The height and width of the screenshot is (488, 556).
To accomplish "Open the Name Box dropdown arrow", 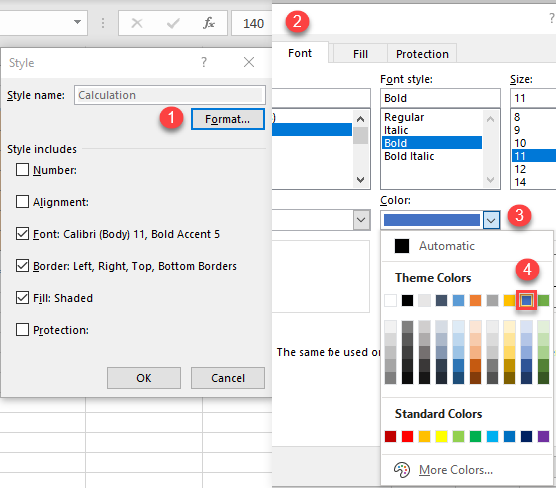I will [x=77, y=22].
